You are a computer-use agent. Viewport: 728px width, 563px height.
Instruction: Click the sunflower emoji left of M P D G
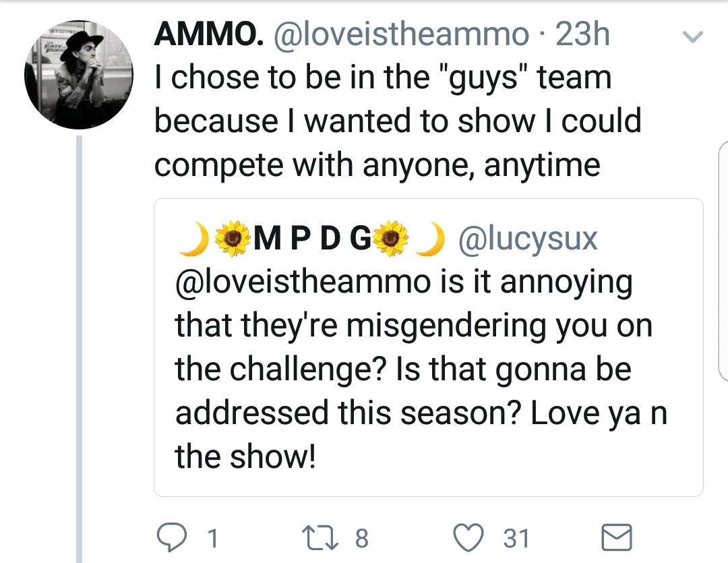[233, 238]
